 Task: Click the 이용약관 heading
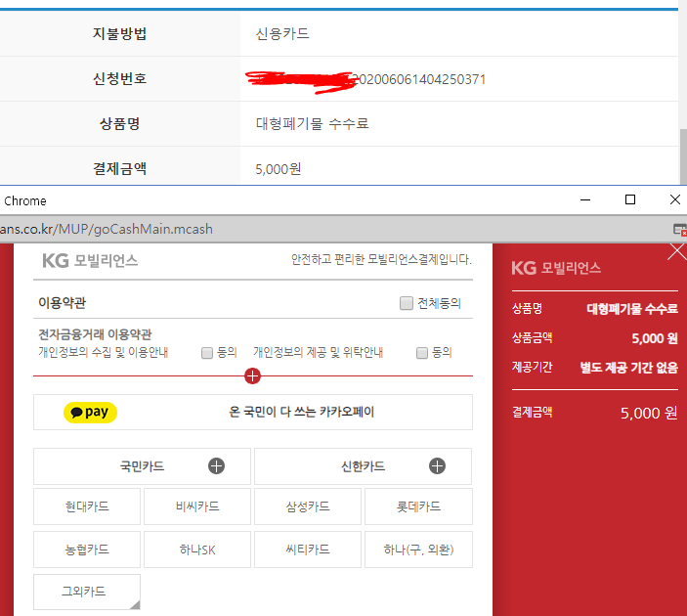[63, 303]
